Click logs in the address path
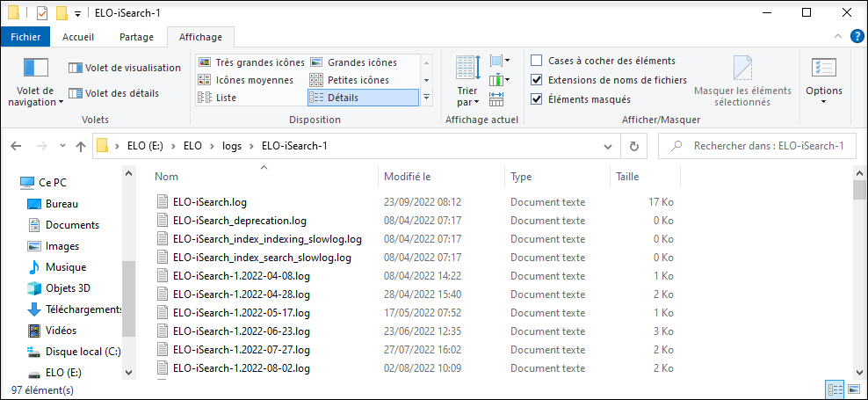This screenshot has height=400, width=868. (x=232, y=146)
